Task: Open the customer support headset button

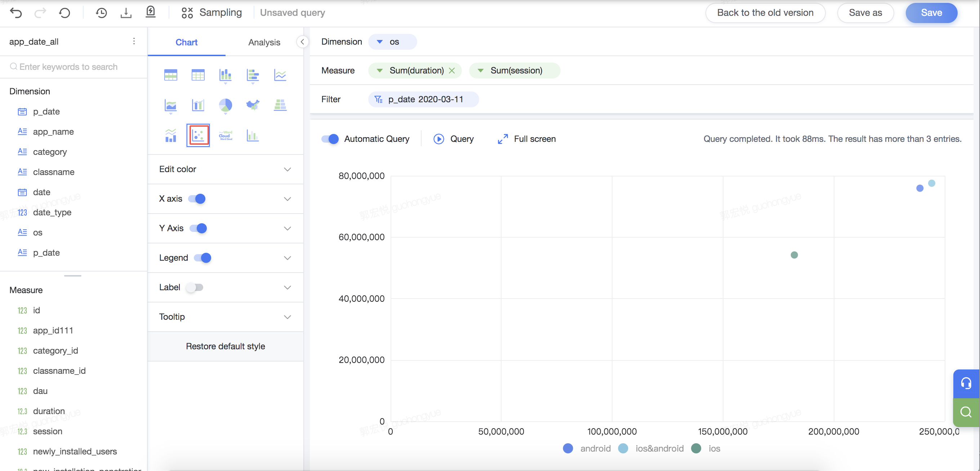Action: point(966,383)
